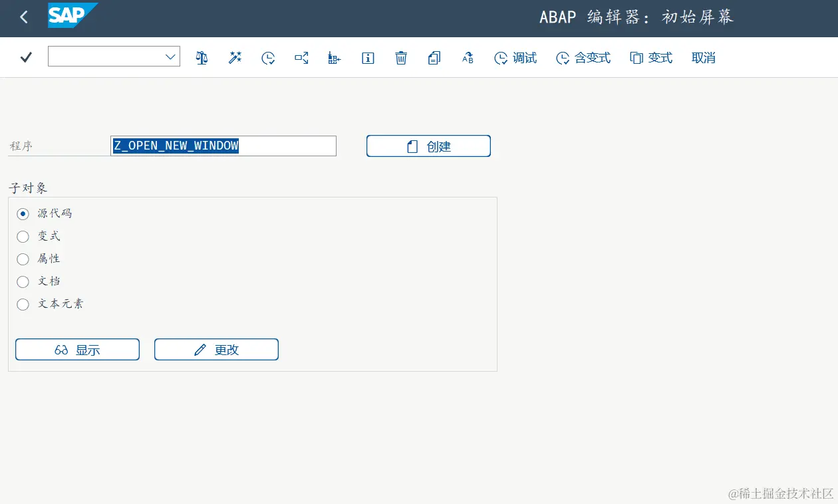The image size is (838, 504).
Task: Delete program with the trash icon
Action: click(401, 58)
